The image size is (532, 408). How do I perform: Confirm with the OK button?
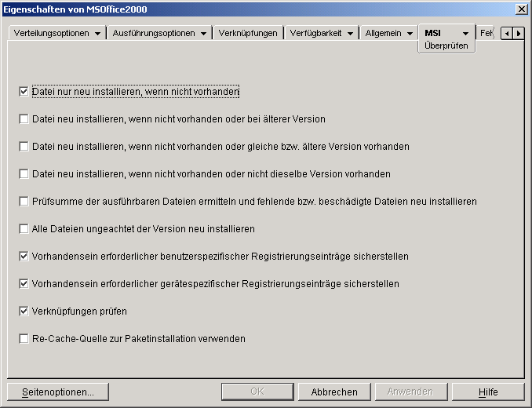click(257, 392)
